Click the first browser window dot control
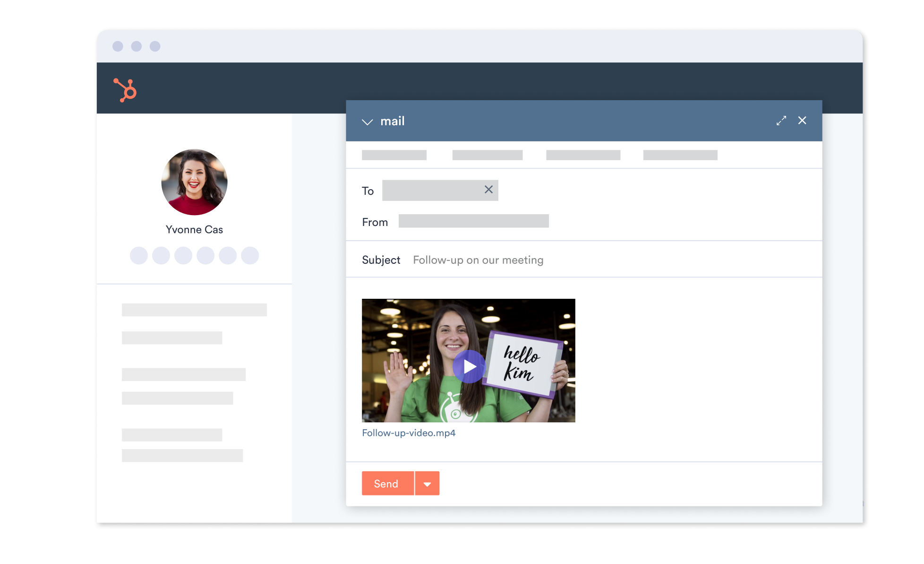 point(118,46)
